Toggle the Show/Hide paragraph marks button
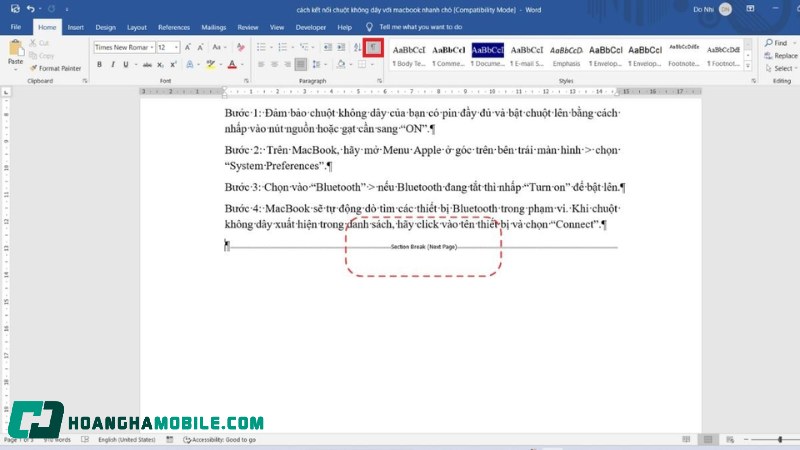Screen dimensions: 800x450 tap(373, 47)
